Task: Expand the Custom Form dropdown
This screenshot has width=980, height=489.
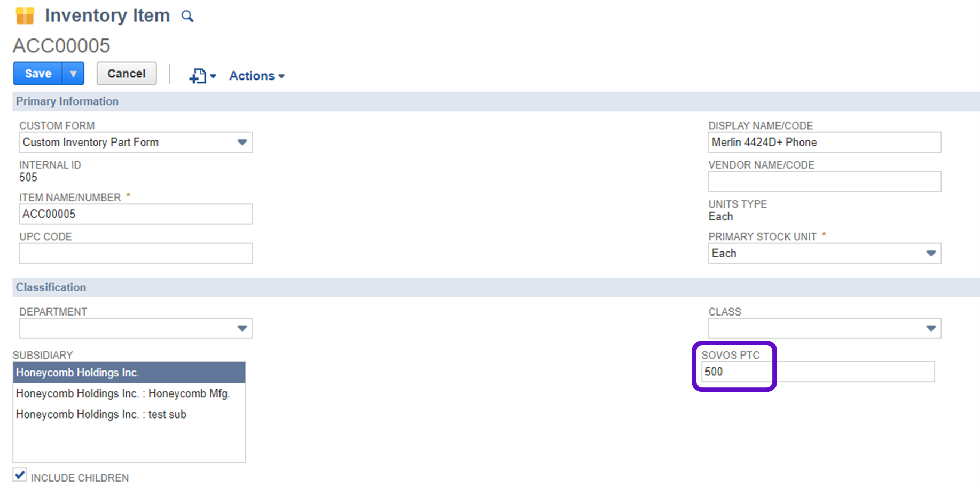Action: (x=242, y=143)
